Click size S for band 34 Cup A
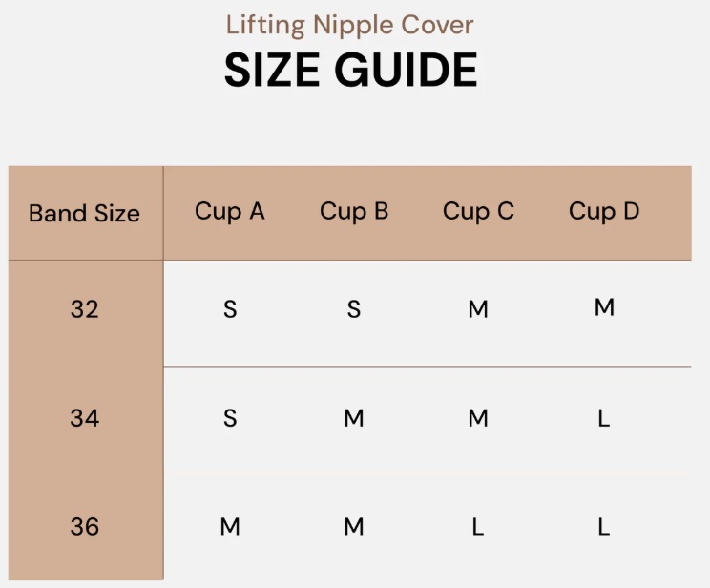Screen dimensions: 710x588 click(230, 418)
